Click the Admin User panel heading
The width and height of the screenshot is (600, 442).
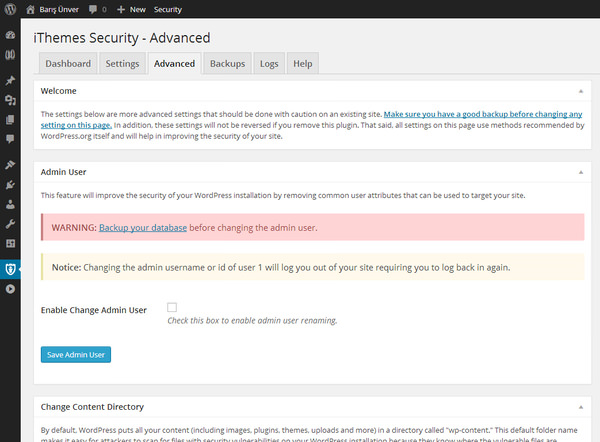pyautogui.click(x=64, y=172)
